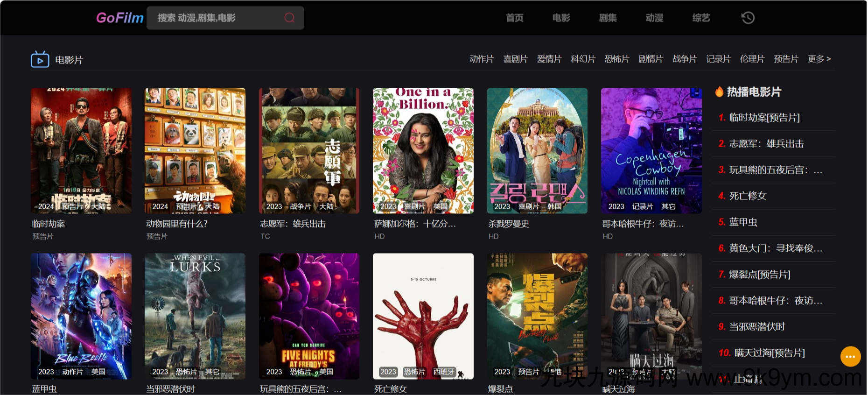This screenshot has height=395, width=868.
Task: Click the GoFilm logo
Action: coord(119,18)
